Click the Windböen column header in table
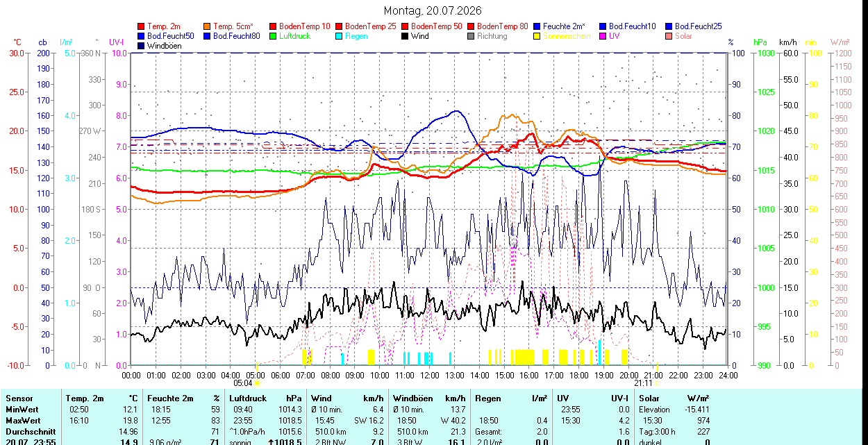This screenshot has height=445, width=868. click(x=412, y=398)
